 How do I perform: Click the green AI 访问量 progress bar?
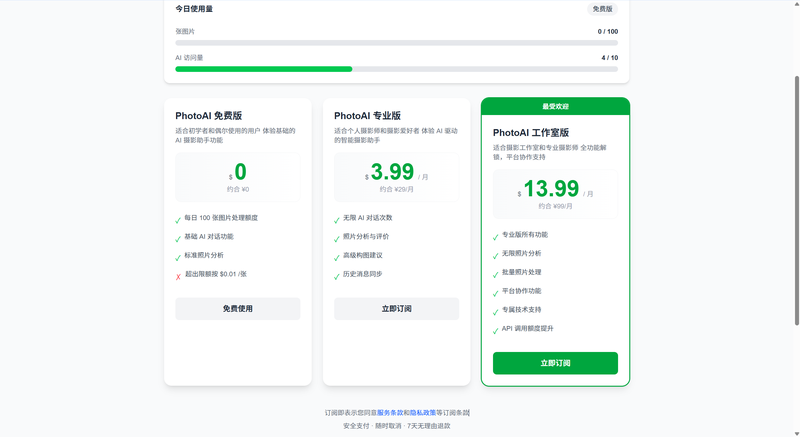pyautogui.click(x=264, y=69)
